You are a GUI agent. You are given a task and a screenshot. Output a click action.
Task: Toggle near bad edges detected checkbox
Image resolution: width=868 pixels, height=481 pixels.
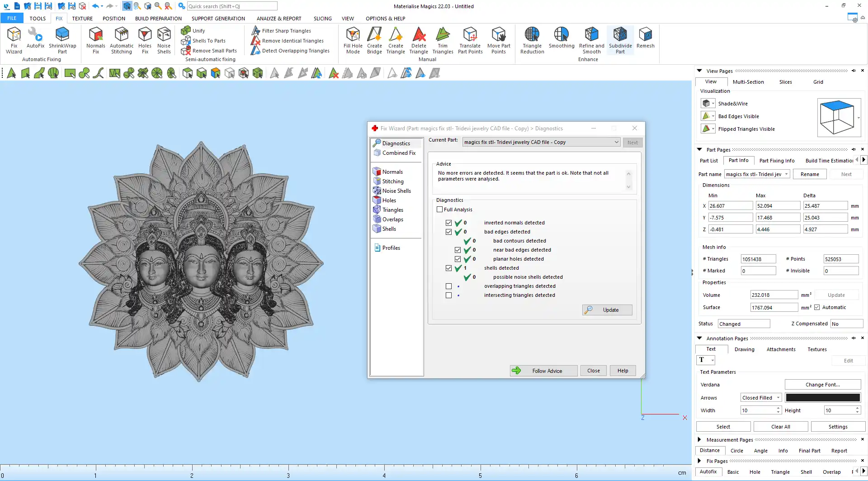[x=458, y=250]
